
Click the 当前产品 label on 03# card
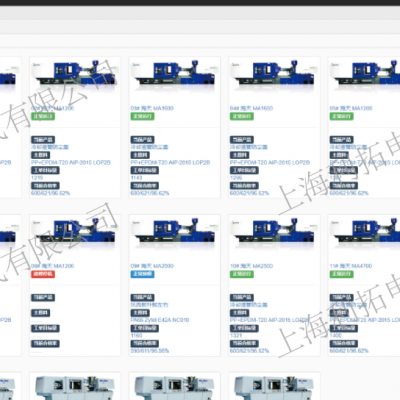coord(142,140)
